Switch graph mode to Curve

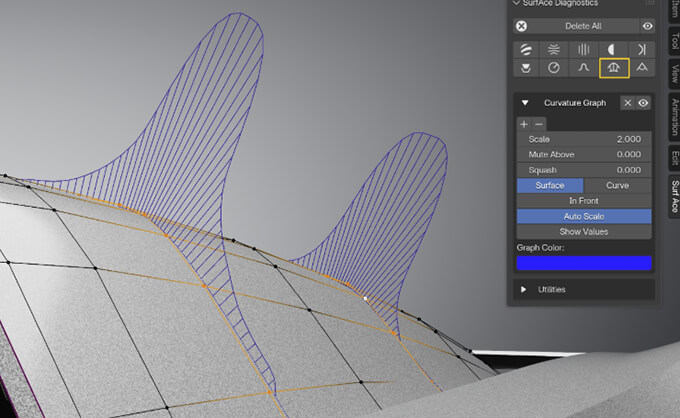[x=617, y=185]
